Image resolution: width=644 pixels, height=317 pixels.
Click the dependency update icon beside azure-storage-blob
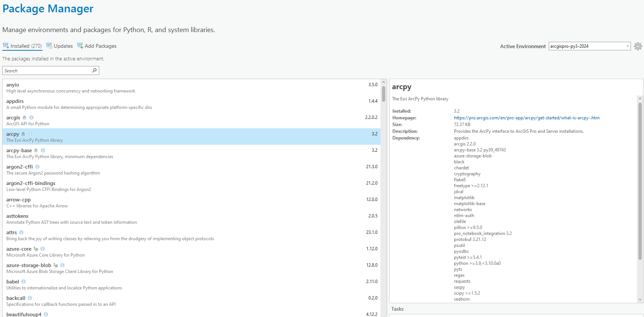point(56,265)
